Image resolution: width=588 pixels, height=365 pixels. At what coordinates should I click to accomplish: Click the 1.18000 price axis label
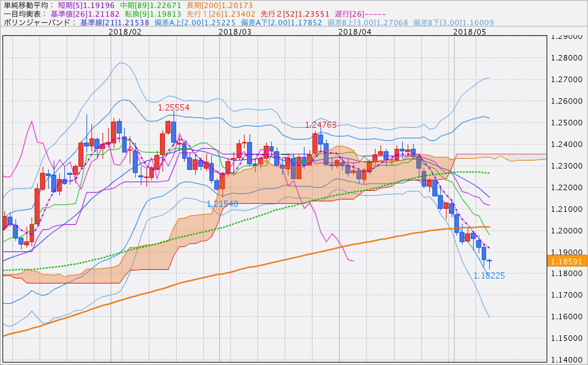[x=567, y=273]
